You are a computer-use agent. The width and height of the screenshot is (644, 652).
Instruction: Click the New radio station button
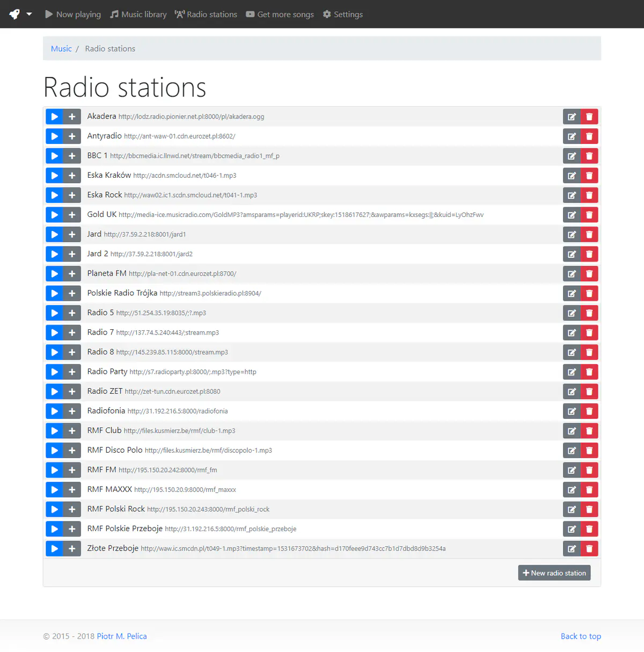point(554,573)
